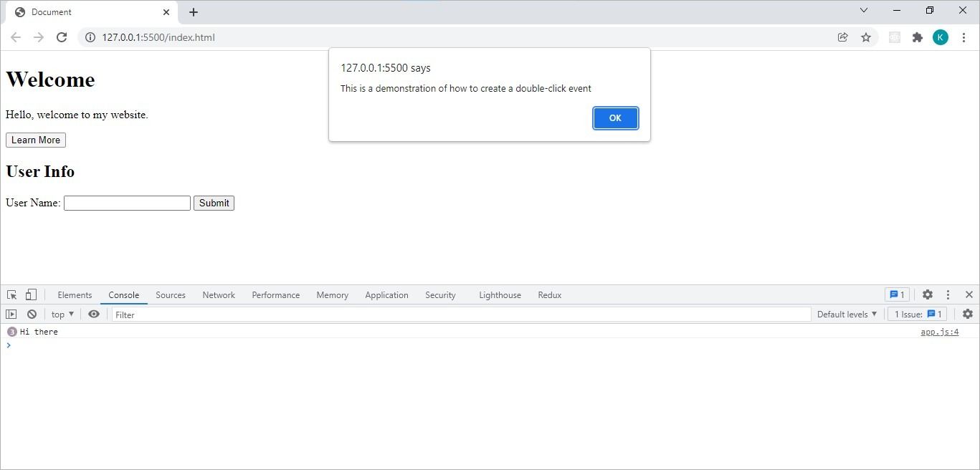Switch to the Redux tab
This screenshot has width=980, height=470.
tap(550, 295)
